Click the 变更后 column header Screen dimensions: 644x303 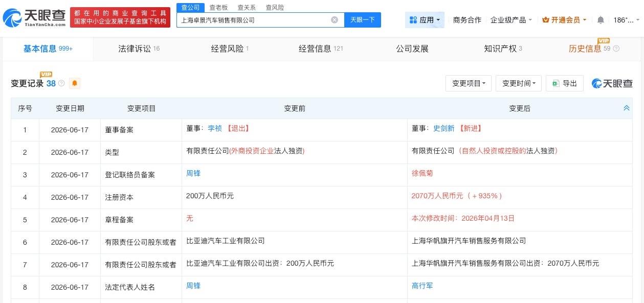(x=520, y=108)
